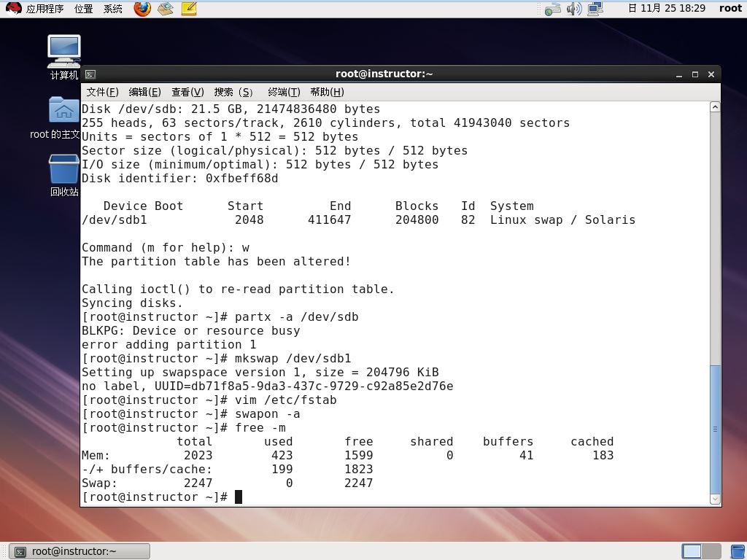Click the 'Linux swap / Solaris' system text
Image resolution: width=747 pixels, height=560 pixels.
[x=562, y=219]
